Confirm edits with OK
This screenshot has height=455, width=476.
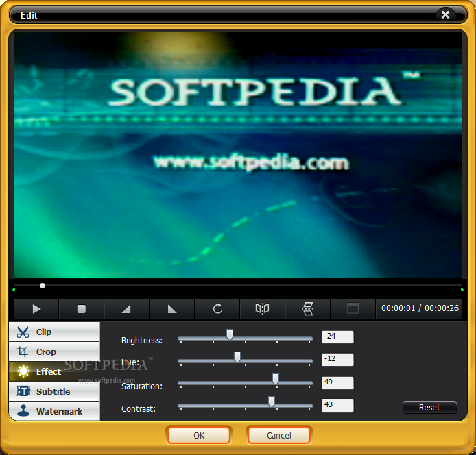pyautogui.click(x=199, y=435)
